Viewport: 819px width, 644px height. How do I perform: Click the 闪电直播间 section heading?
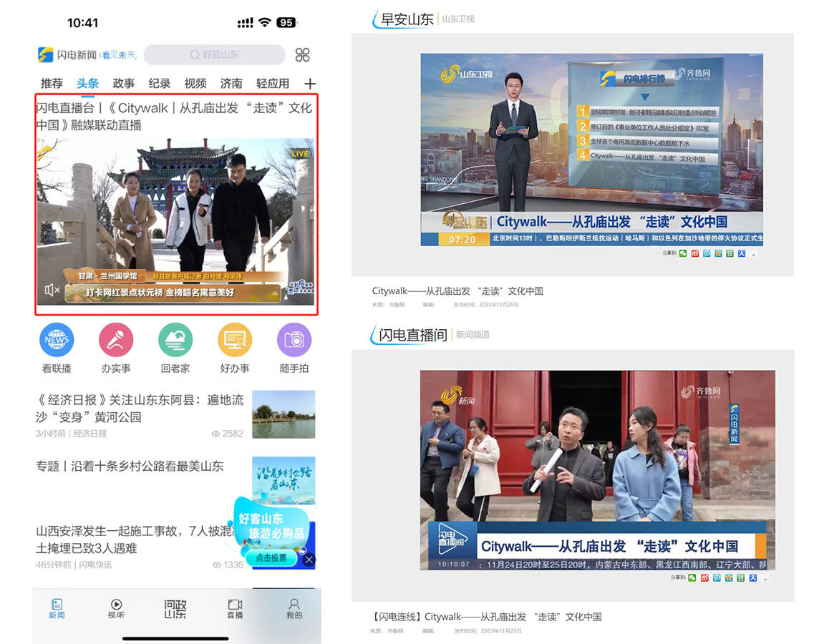(x=412, y=335)
